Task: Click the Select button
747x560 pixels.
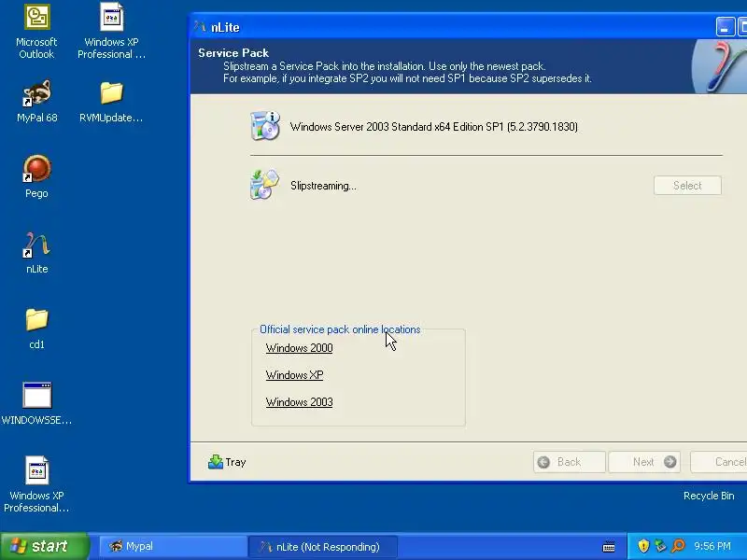Action: pos(687,185)
